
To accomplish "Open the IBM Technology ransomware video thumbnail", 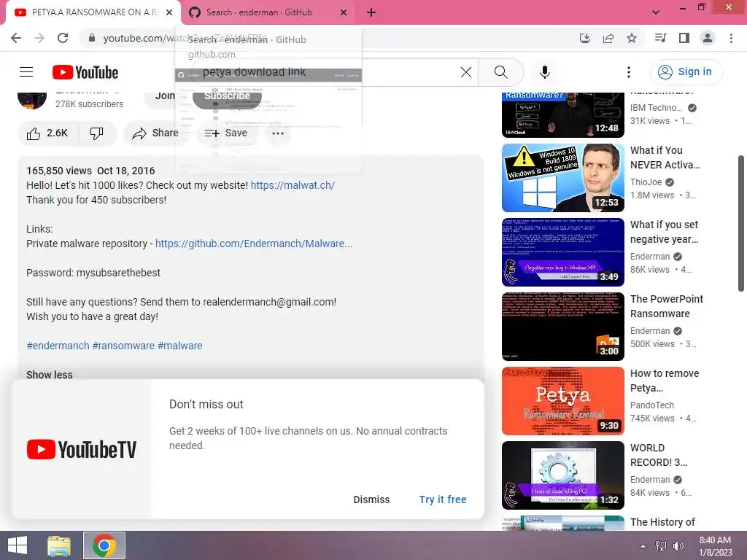I will (563, 114).
